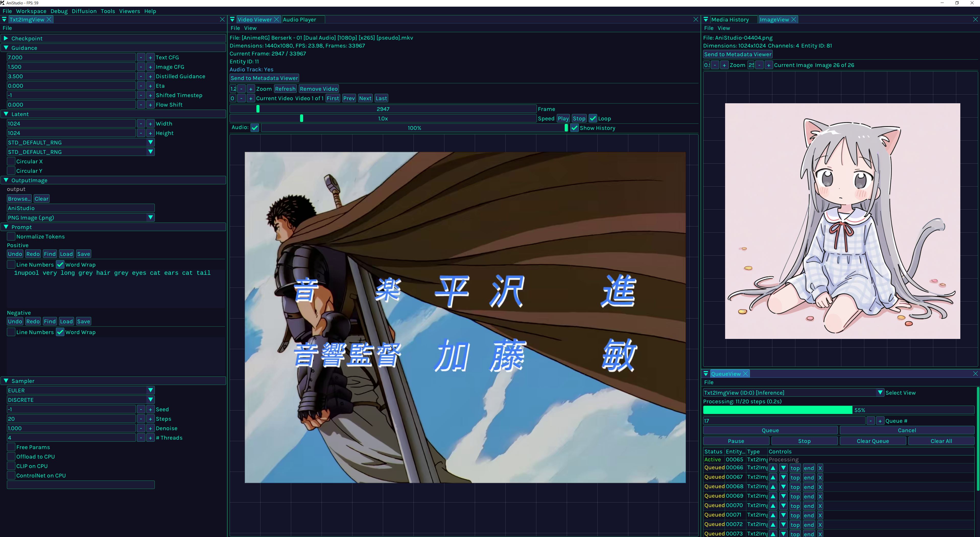
Task: Toggle the Audio checkbox
Action: (x=255, y=128)
